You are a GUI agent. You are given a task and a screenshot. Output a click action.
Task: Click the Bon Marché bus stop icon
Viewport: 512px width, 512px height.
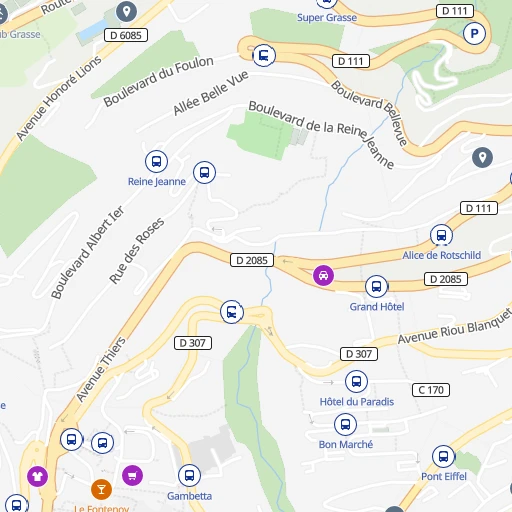(x=345, y=425)
